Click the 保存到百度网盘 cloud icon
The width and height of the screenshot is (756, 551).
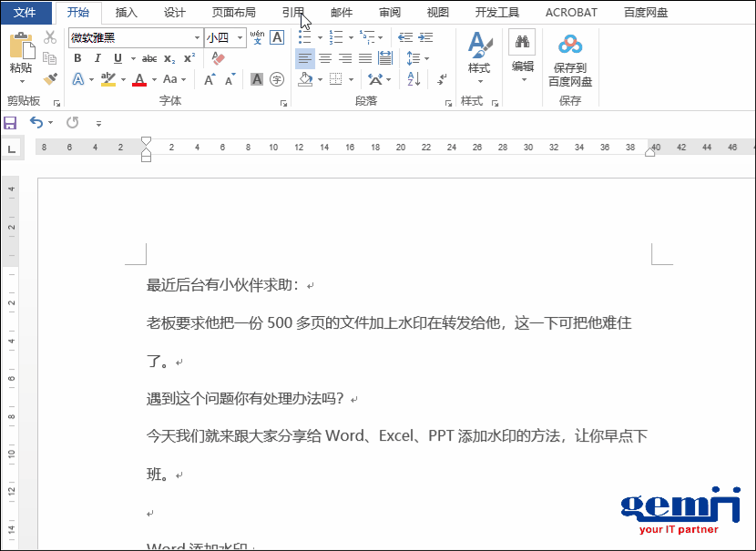coord(568,43)
